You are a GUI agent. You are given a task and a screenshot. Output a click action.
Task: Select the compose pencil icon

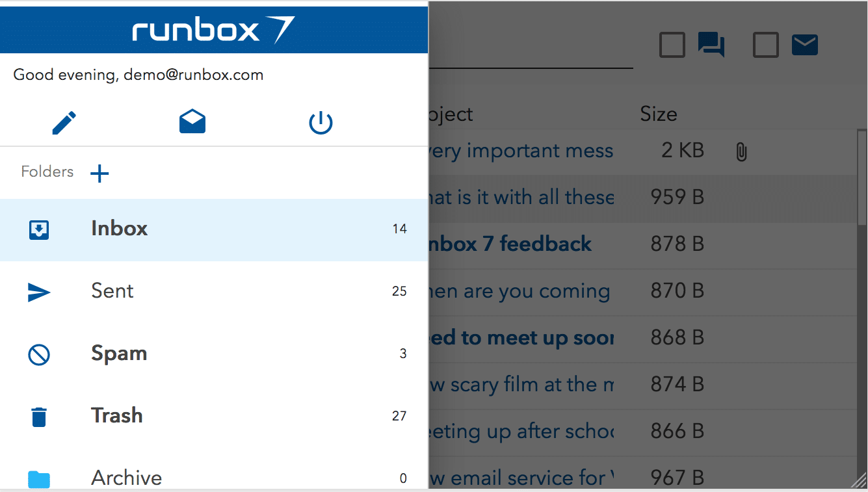pos(64,122)
